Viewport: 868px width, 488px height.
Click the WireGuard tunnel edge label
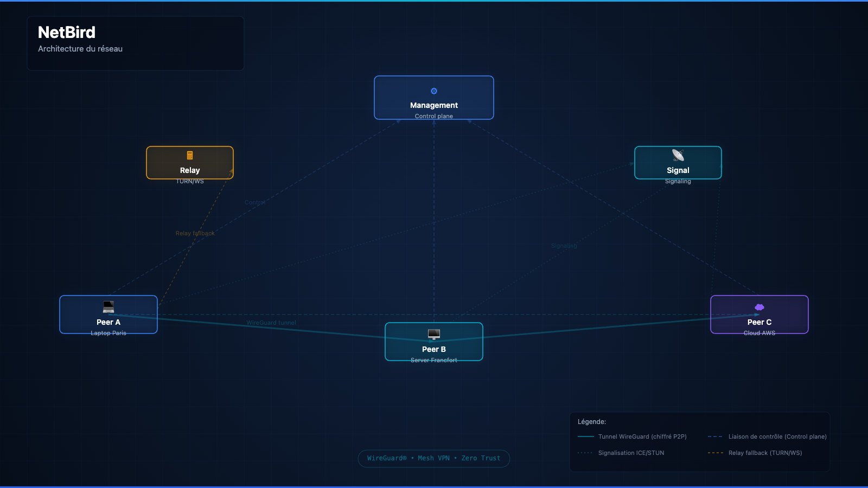[x=271, y=323]
